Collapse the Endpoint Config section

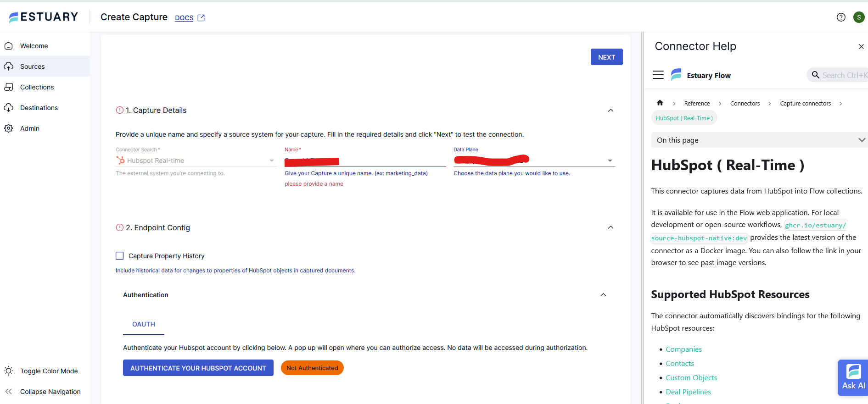pyautogui.click(x=610, y=227)
